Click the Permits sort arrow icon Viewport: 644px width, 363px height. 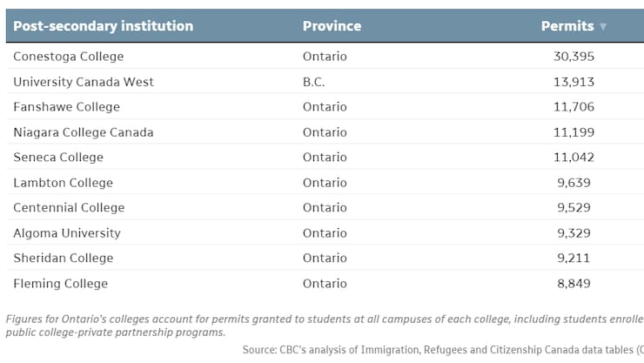click(602, 27)
